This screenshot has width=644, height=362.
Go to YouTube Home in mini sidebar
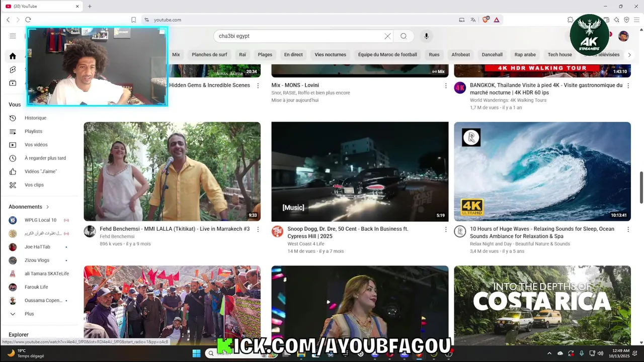13,56
